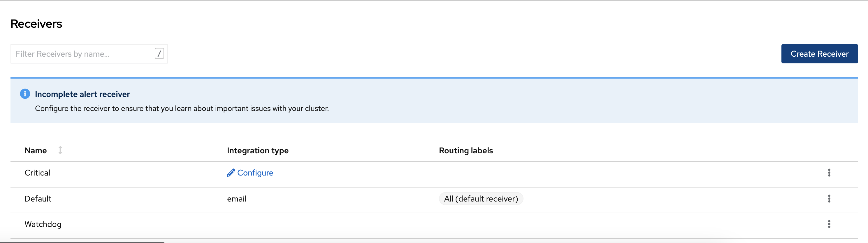Expand the actions dropdown for the Watchdog row
Viewport: 868px width, 243px height.
point(829,224)
